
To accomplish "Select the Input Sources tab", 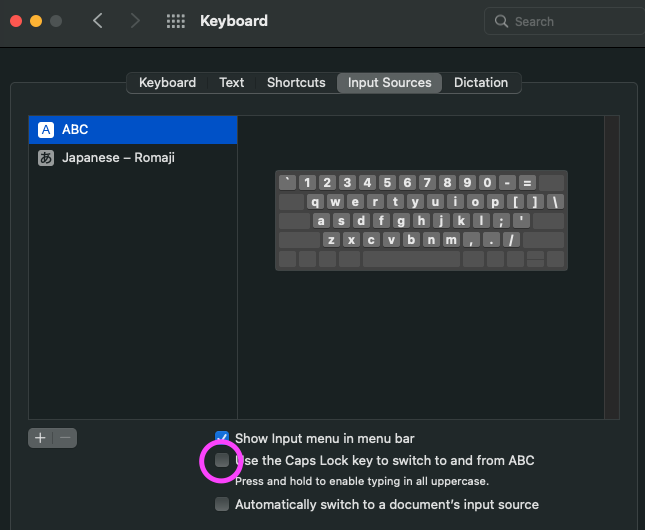I will tap(390, 83).
